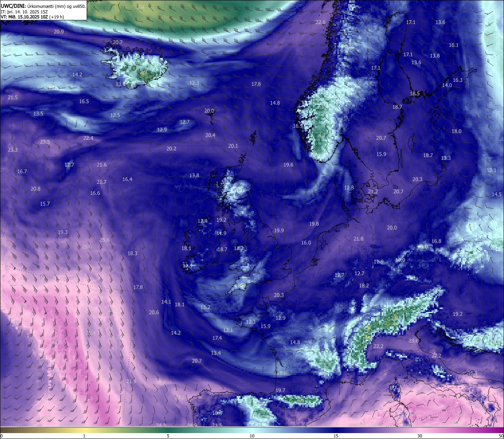The height and width of the screenshot is (439, 504).
Task: Click the 15.7 value on the map
Action: (45, 204)
